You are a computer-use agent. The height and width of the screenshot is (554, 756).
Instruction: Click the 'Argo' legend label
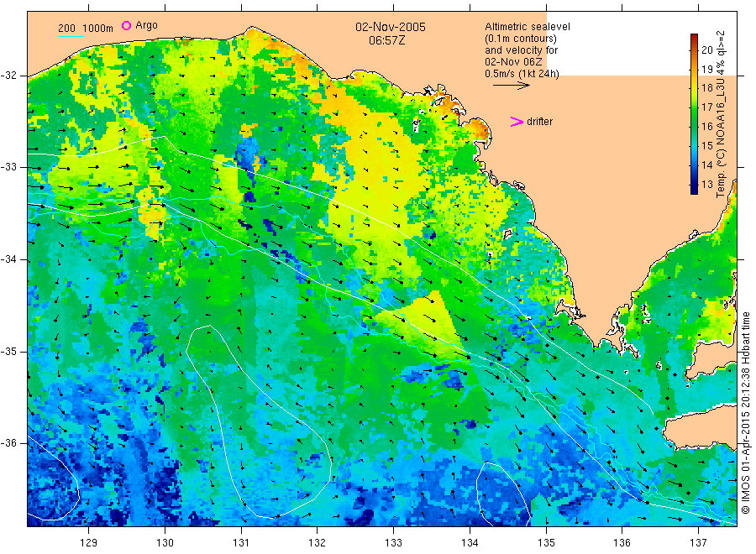146,25
